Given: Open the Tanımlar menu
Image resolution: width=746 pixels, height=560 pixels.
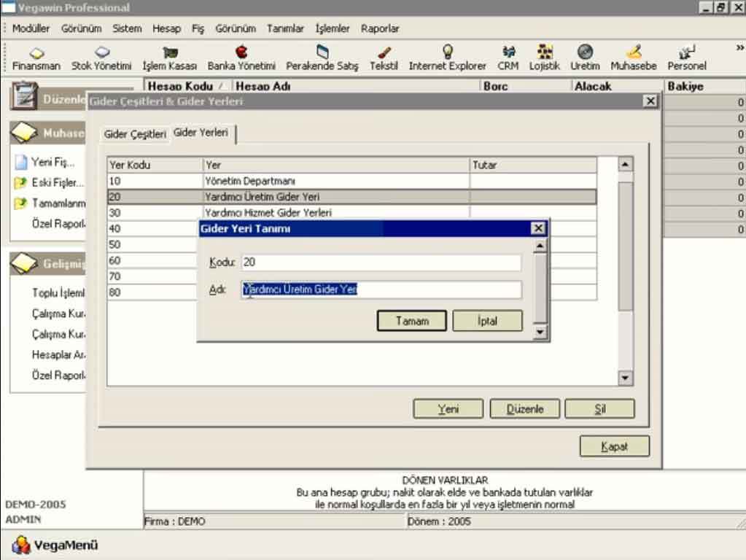Looking at the screenshot, I should [285, 28].
